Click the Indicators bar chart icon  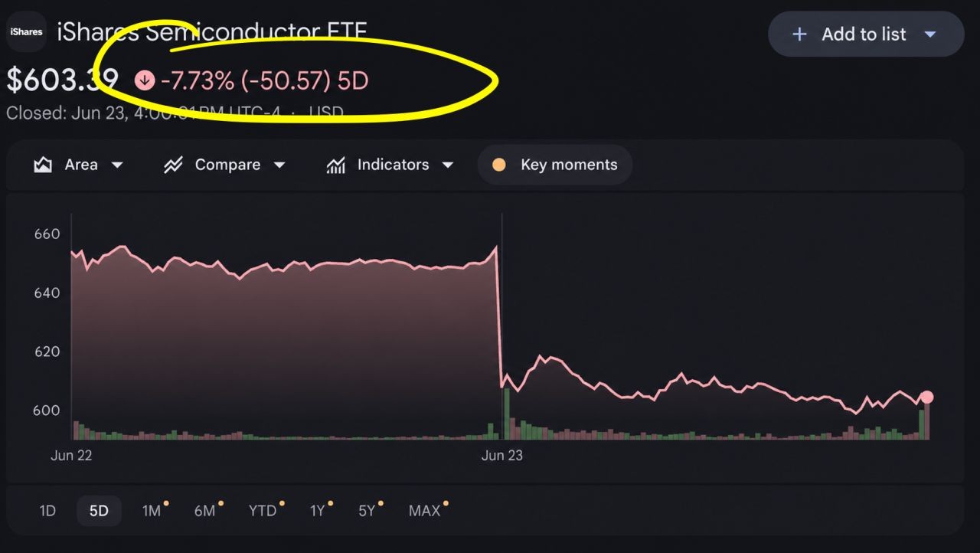point(335,165)
